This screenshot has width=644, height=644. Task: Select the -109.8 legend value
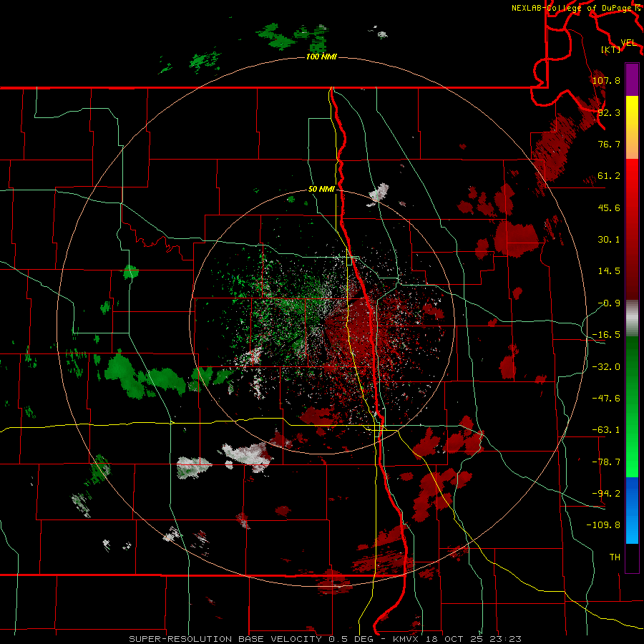tap(603, 525)
